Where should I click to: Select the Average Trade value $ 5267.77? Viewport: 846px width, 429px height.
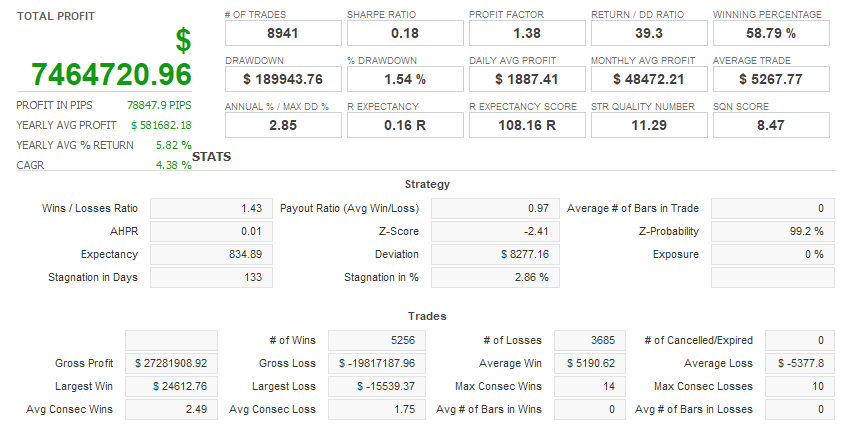click(770, 79)
